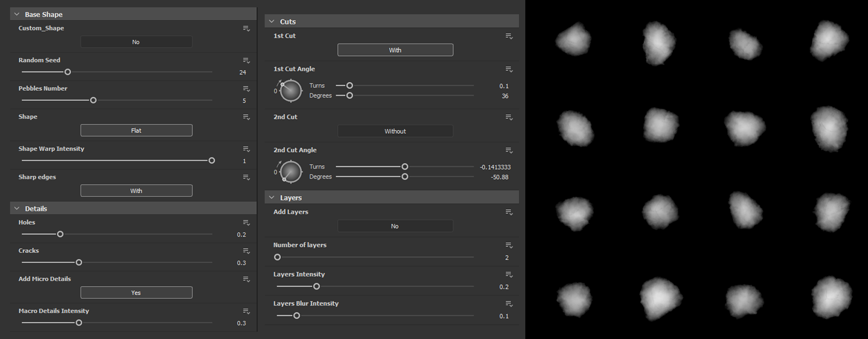Click the Pebbles Number value 5
868x339 pixels.
click(244, 101)
